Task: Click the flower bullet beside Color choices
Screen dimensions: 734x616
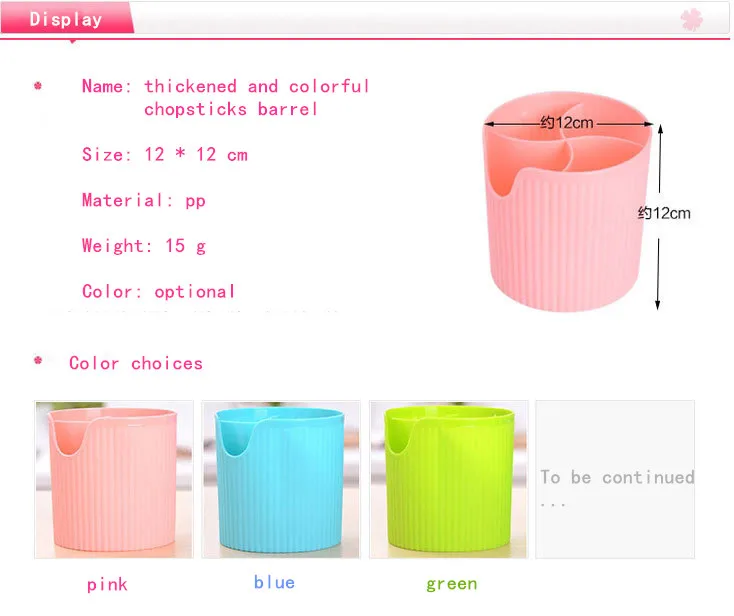Action: [x=38, y=360]
